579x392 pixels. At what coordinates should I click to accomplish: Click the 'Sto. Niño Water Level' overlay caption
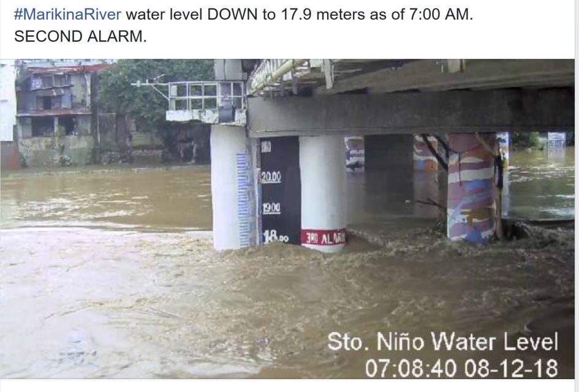(442, 342)
